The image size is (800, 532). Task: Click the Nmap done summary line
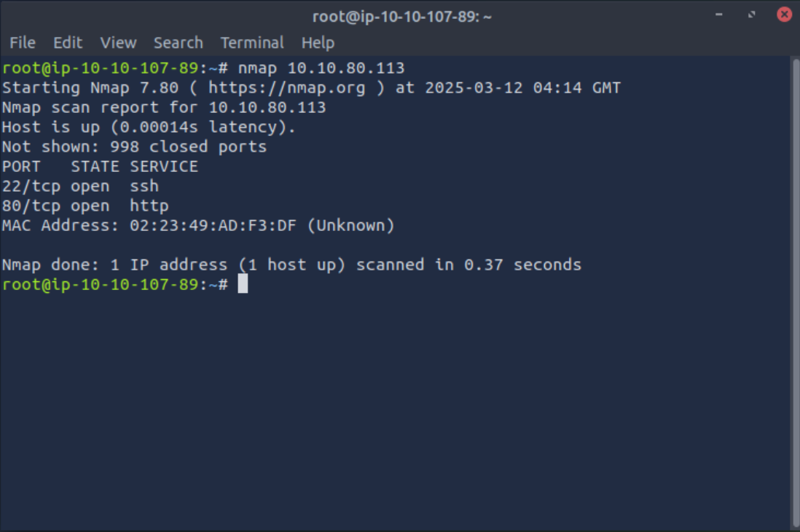click(291, 265)
